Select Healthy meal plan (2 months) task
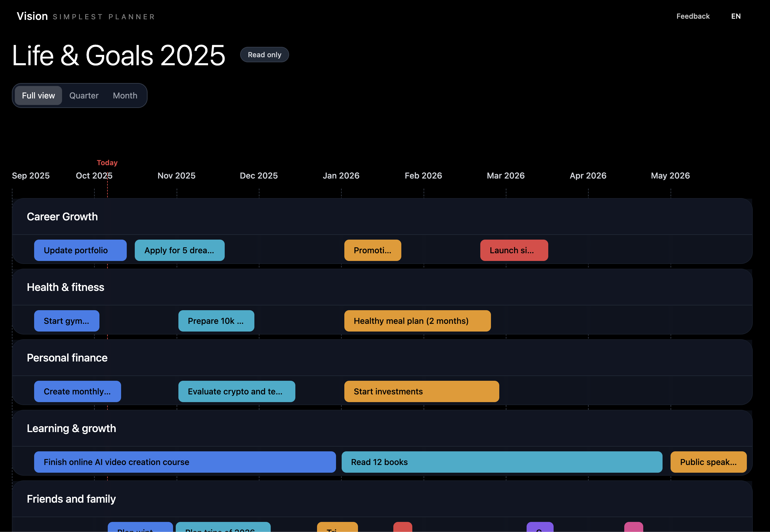770x532 pixels. pos(417,321)
